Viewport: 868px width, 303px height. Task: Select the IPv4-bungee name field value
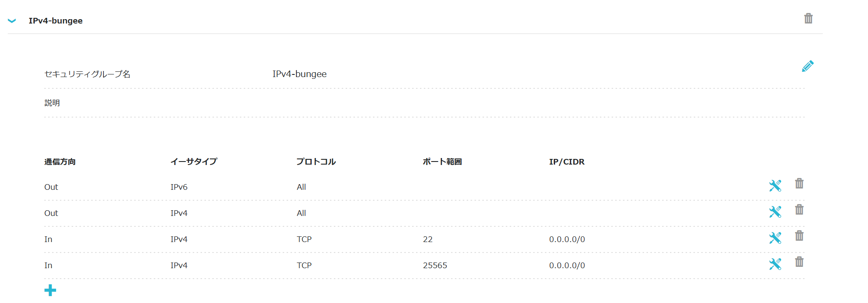299,74
